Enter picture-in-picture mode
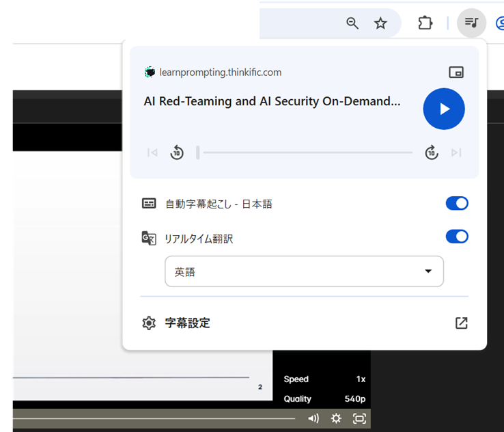Screen dimensions: 504x432 point(456,72)
